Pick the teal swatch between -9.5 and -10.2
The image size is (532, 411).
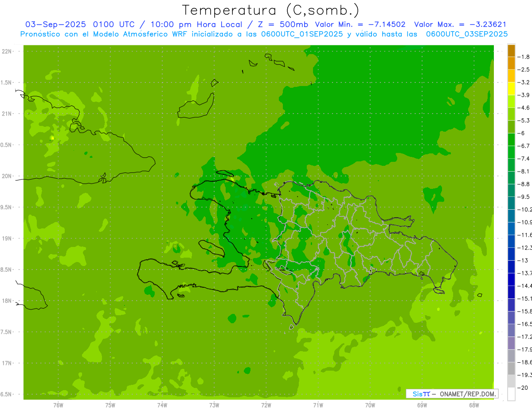[x=511, y=203]
